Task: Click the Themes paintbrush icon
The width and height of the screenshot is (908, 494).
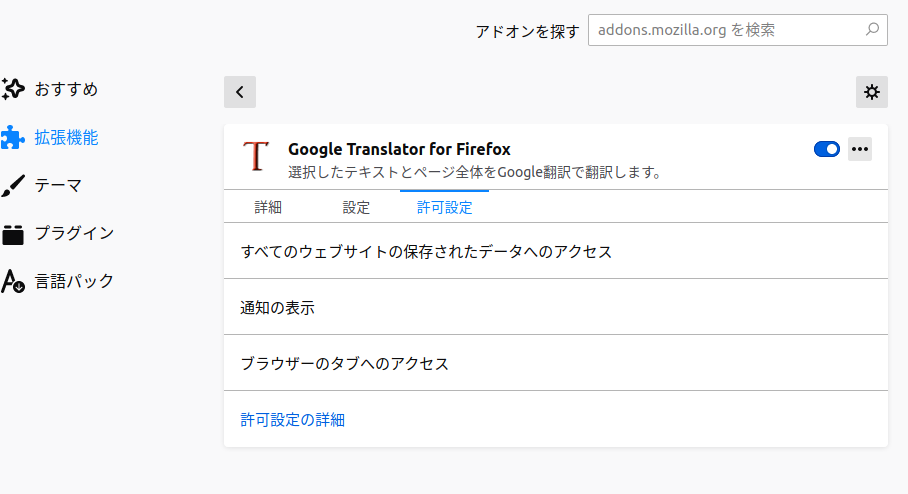Action: click(x=12, y=185)
